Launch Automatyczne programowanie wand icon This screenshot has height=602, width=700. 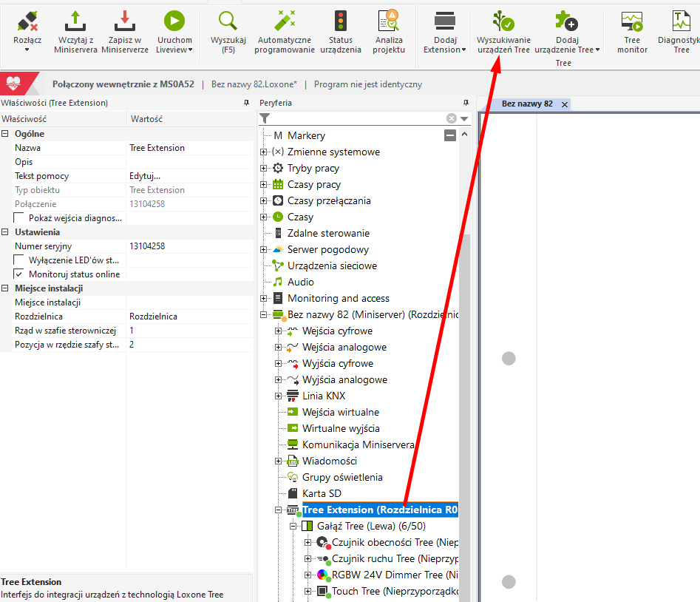(285, 21)
